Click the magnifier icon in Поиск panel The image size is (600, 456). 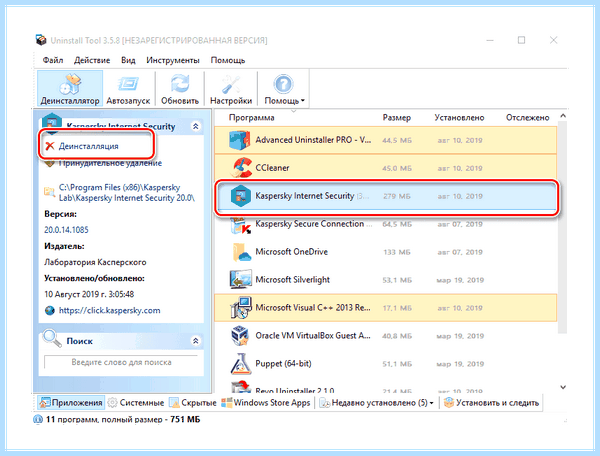(52, 338)
